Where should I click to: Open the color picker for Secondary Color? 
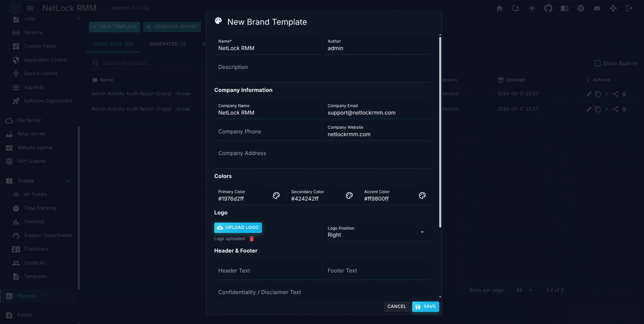pyautogui.click(x=349, y=195)
